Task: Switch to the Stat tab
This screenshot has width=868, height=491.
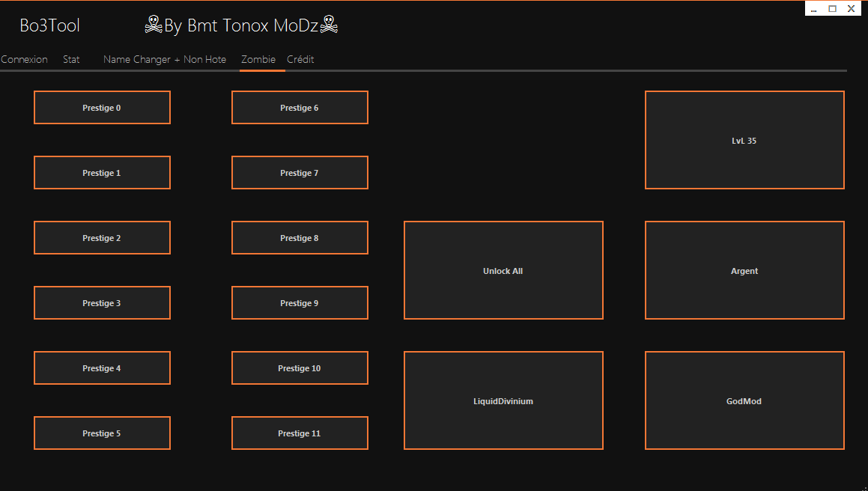Action: click(x=71, y=59)
